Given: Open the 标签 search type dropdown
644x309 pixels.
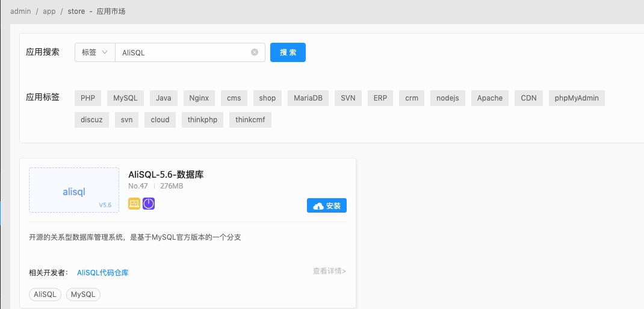Looking at the screenshot, I should pos(95,52).
